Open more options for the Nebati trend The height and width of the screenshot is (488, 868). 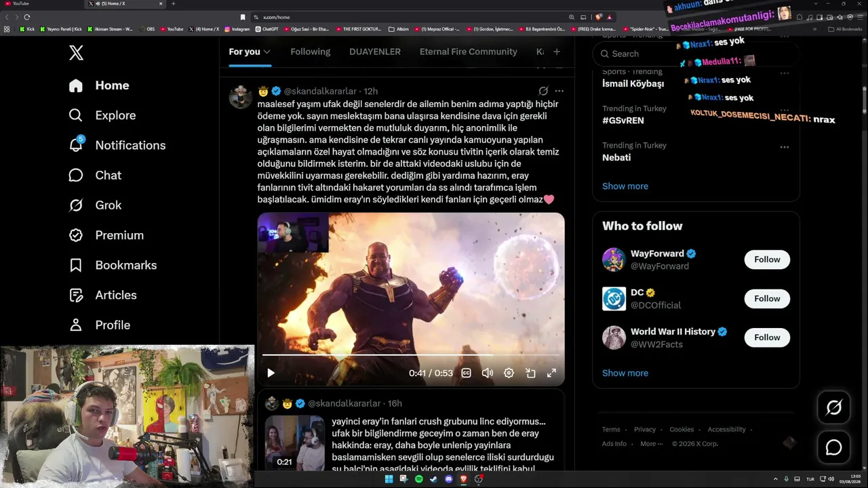tap(785, 147)
